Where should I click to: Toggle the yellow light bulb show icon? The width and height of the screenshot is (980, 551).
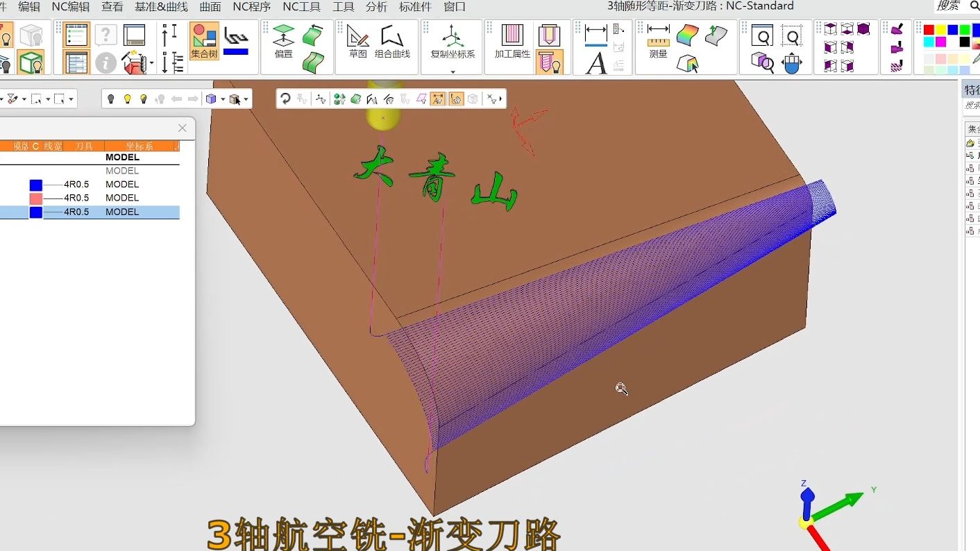click(x=127, y=99)
